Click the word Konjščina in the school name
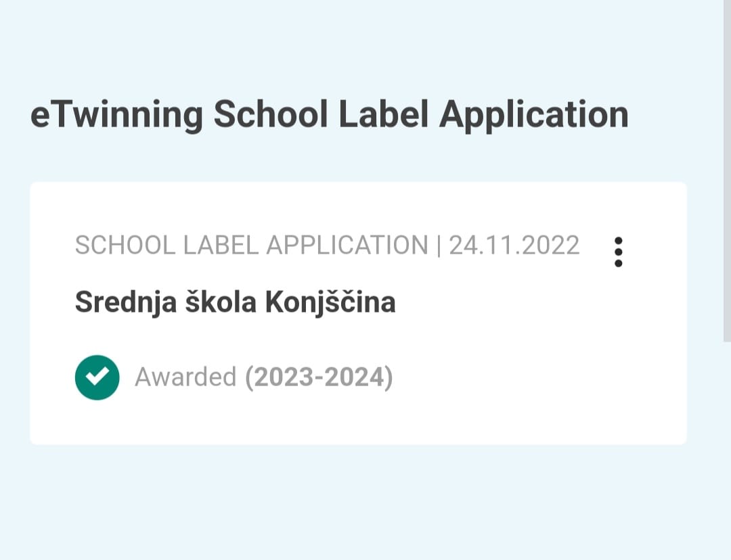This screenshot has height=560, width=731. coord(330,303)
